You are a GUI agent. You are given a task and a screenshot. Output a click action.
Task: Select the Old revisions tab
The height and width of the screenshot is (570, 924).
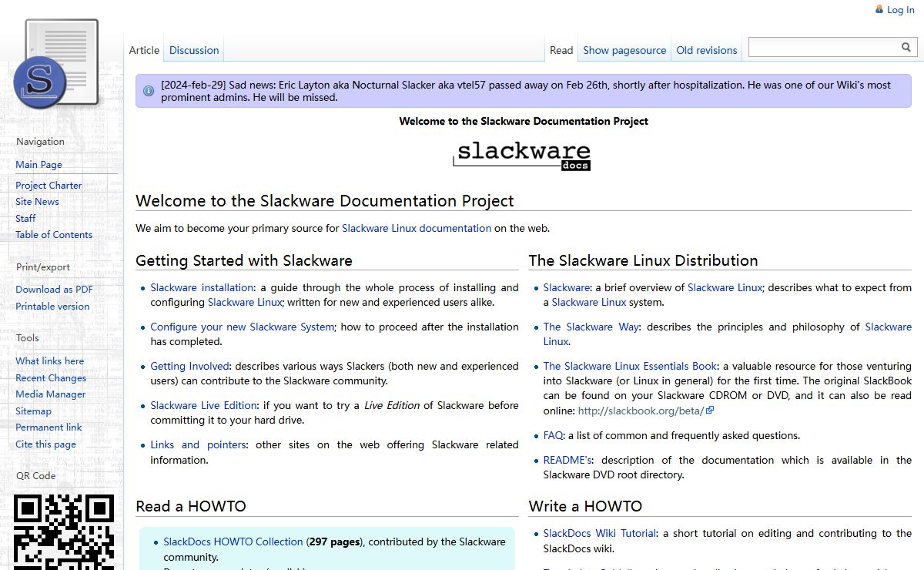tap(706, 50)
